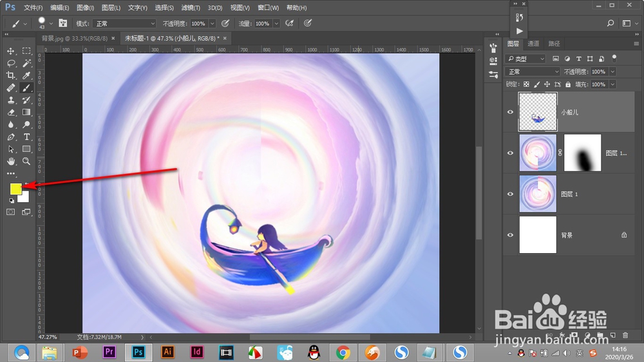
Task: Select the Hand tool
Action: coord(11,161)
